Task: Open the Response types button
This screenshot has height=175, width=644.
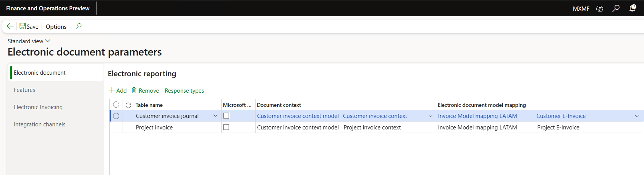Action: tap(184, 91)
